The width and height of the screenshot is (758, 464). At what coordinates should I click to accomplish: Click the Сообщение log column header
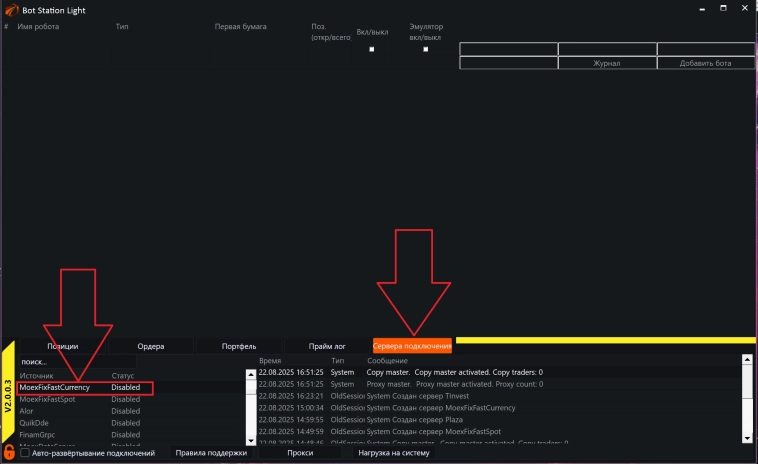pyautogui.click(x=387, y=361)
